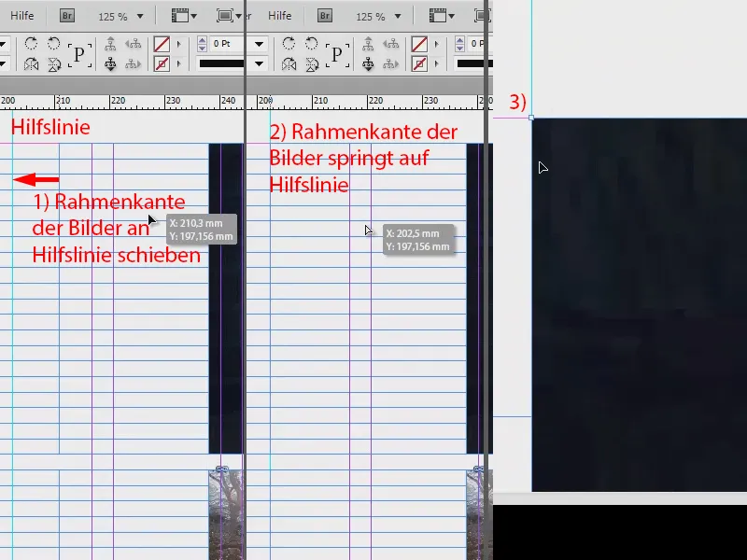Rotate the object 90° clockwise

[32, 42]
